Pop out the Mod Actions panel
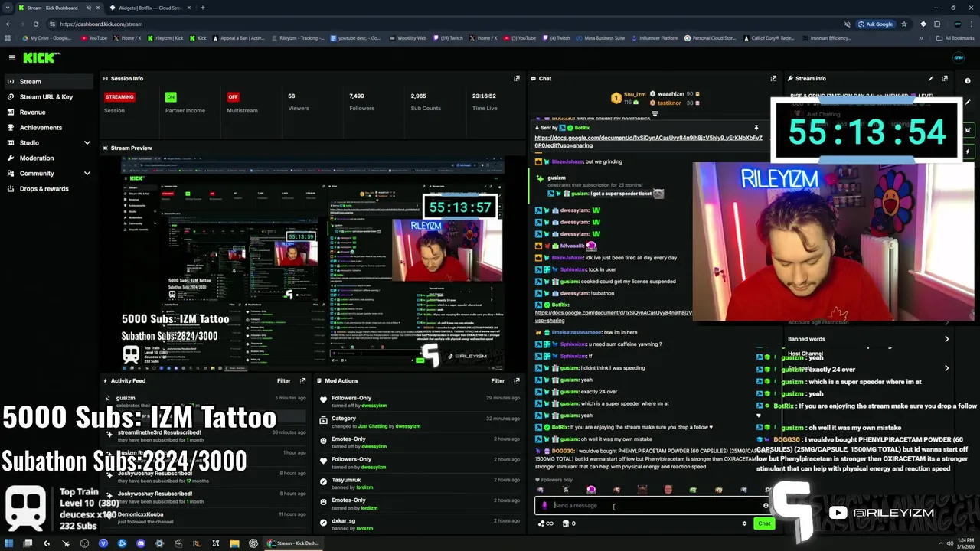This screenshot has height=551, width=980. (517, 380)
